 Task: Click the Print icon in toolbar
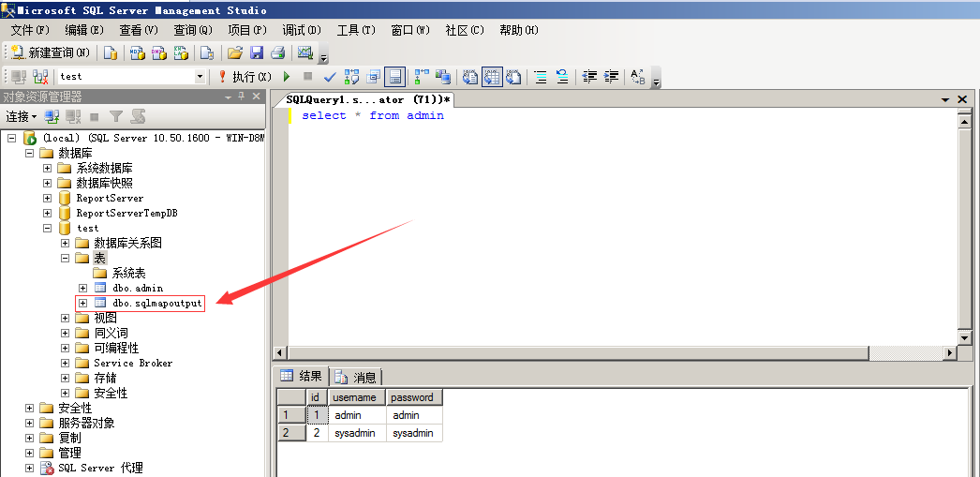tap(277, 52)
